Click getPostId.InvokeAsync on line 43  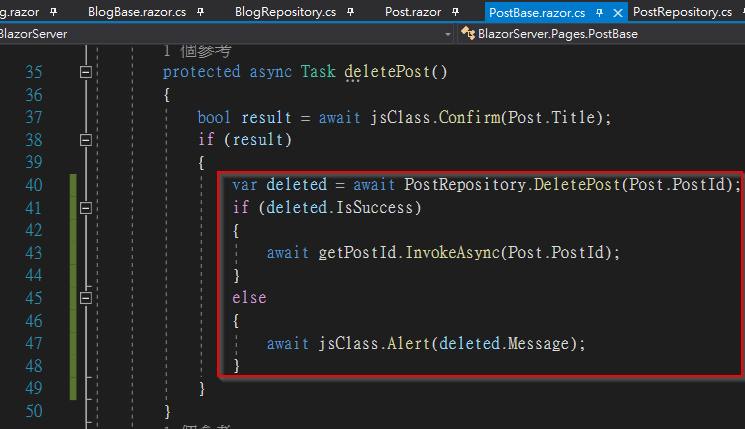pos(409,252)
